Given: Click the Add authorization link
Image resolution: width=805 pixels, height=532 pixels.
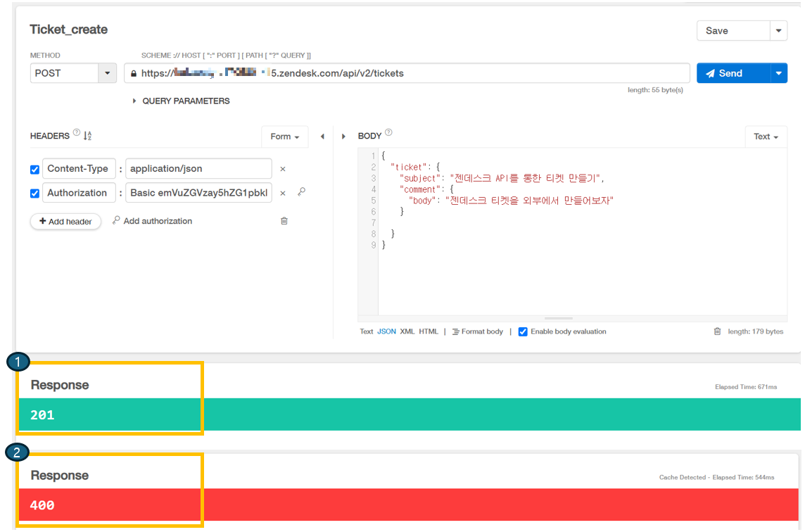Looking at the screenshot, I should pos(153,221).
